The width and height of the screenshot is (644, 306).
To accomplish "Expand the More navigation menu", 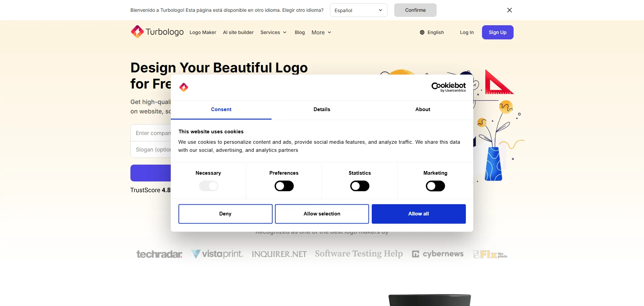I will (x=321, y=32).
